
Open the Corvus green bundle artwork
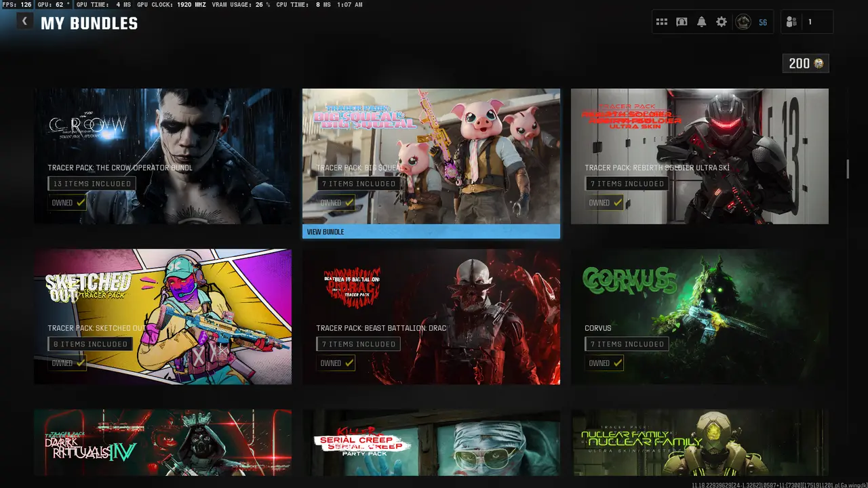click(700, 317)
